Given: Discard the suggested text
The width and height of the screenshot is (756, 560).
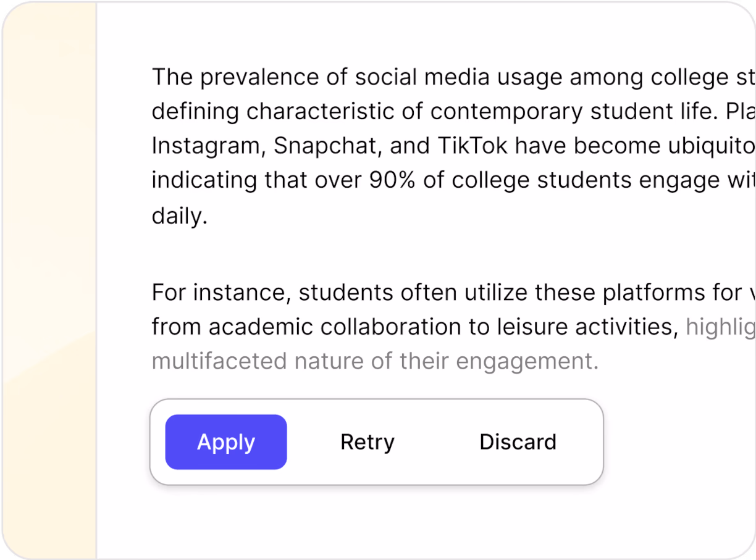Looking at the screenshot, I should (518, 442).
